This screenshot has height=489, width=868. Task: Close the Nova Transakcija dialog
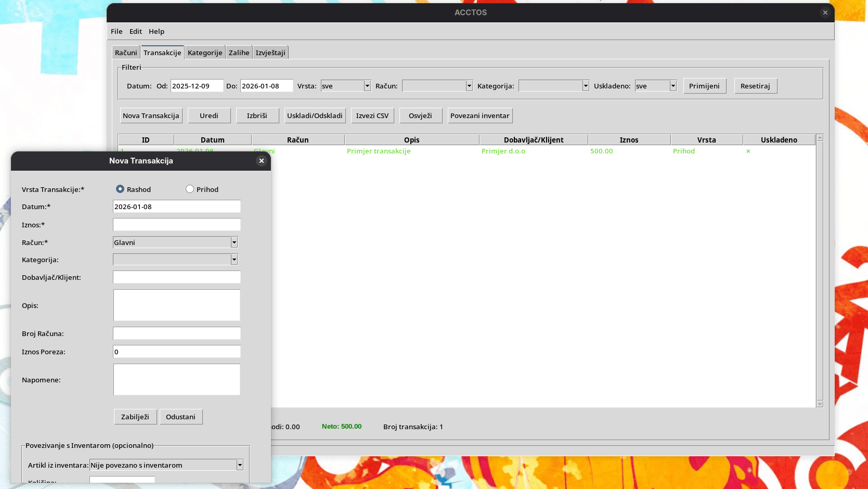tap(262, 161)
